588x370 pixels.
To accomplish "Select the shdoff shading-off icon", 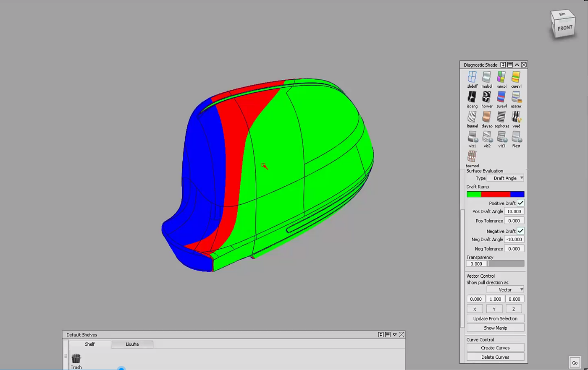I will coord(472,77).
